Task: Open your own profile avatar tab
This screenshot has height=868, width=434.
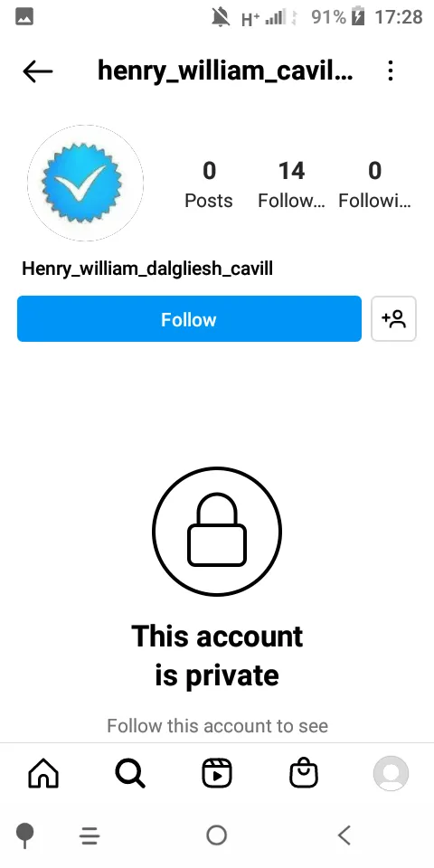Action: tap(391, 773)
